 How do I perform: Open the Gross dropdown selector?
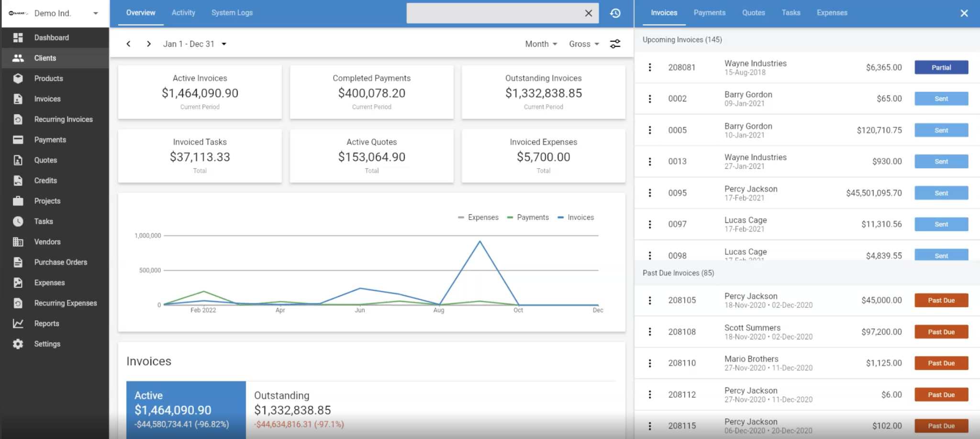[x=583, y=44]
